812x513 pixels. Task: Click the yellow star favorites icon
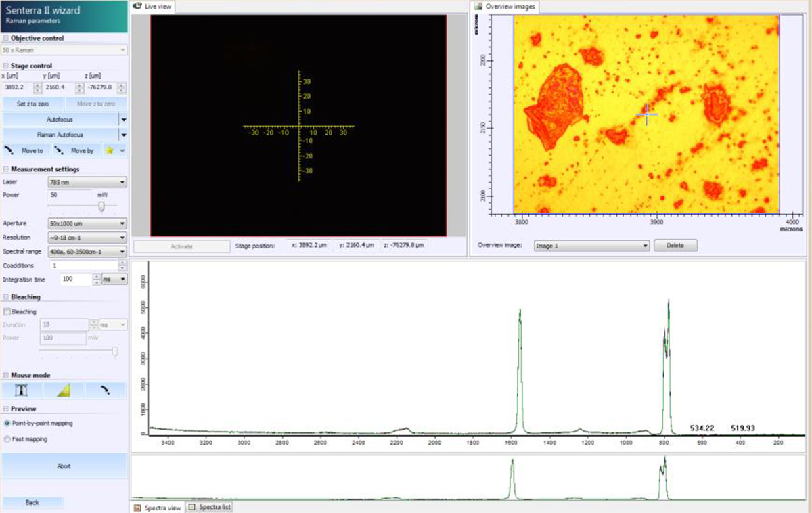click(108, 150)
